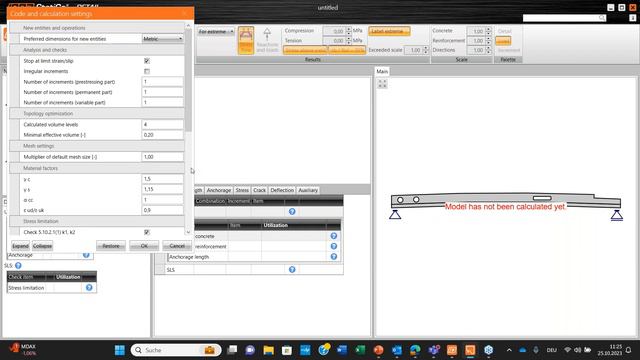Click help icon for Stress limitation row
Image resolution: width=640 pixels, height=360 pixels.
pyautogui.click(x=89, y=288)
